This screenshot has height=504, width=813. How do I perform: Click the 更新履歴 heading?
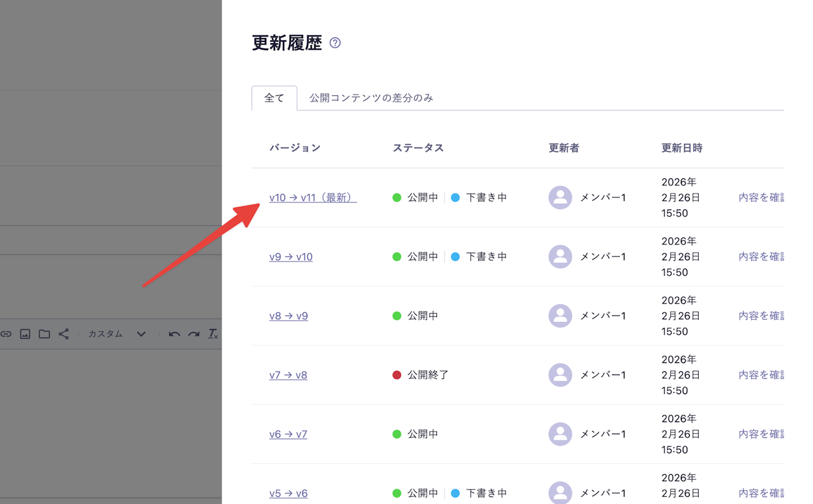pos(287,43)
